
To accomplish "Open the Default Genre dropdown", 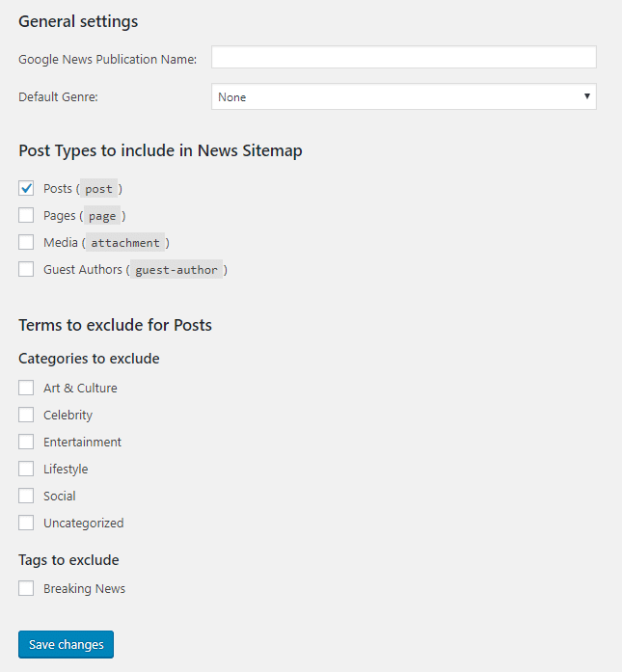I will pyautogui.click(x=403, y=96).
